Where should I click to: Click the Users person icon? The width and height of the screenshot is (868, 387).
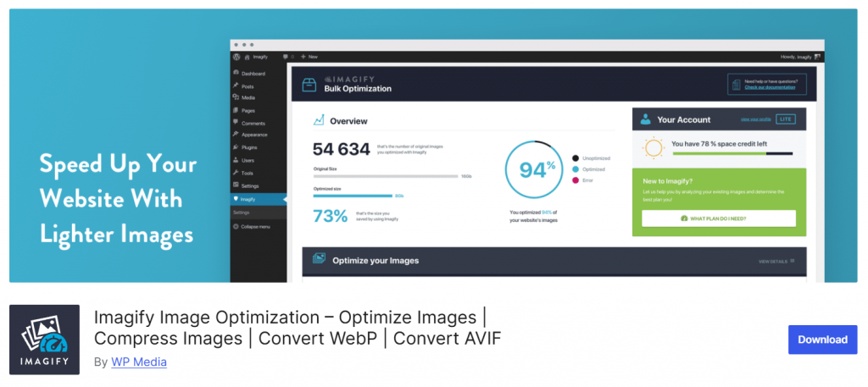point(236,160)
